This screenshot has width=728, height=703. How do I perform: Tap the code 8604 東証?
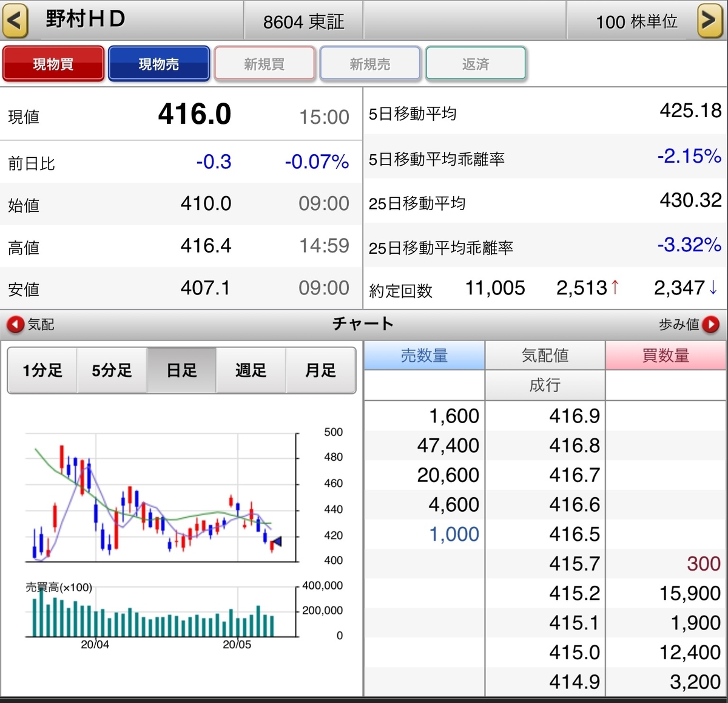point(303,22)
